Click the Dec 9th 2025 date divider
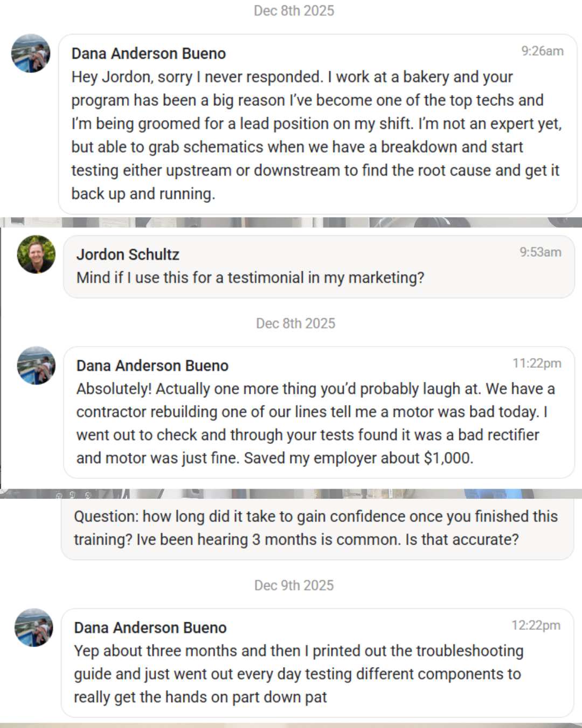The height and width of the screenshot is (728, 582). 294,586
